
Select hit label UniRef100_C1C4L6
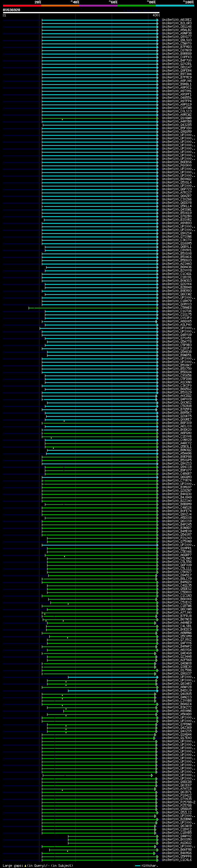(176, 860)
